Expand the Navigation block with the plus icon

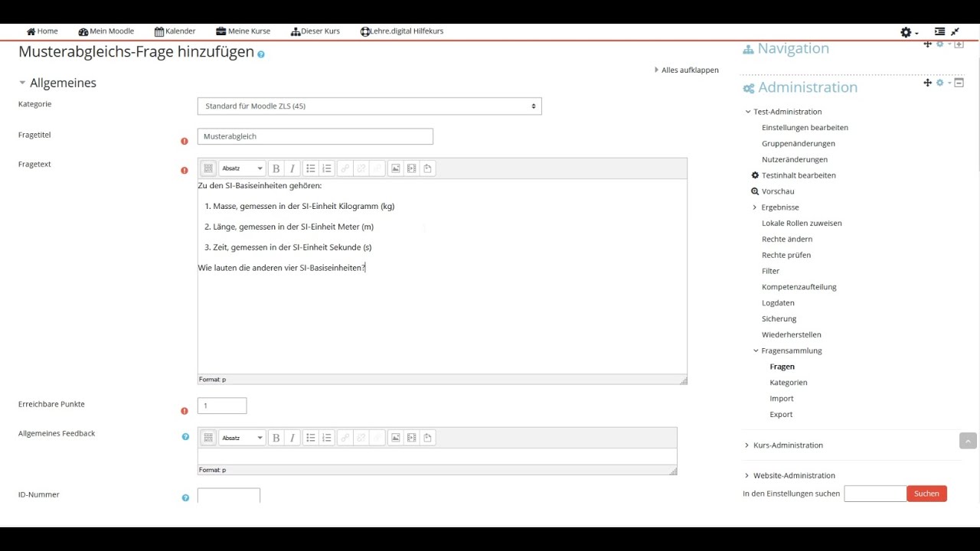click(x=959, y=44)
